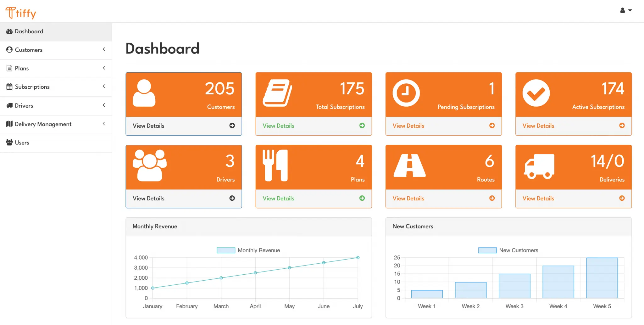The height and width of the screenshot is (325, 644).
Task: Open Dashboard in the sidebar
Action: tap(29, 31)
